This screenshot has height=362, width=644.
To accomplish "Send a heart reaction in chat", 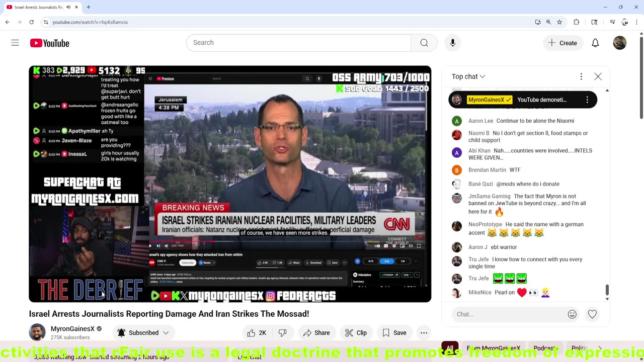I will [592, 314].
